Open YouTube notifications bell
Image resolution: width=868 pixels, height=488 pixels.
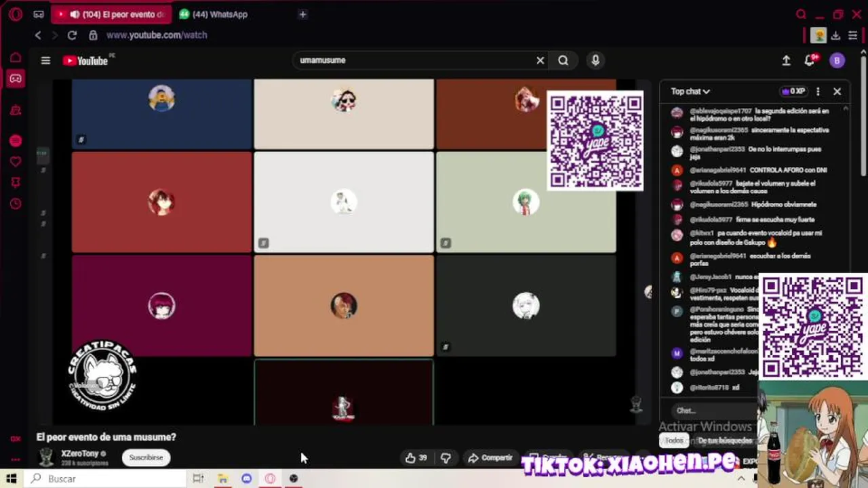point(810,60)
